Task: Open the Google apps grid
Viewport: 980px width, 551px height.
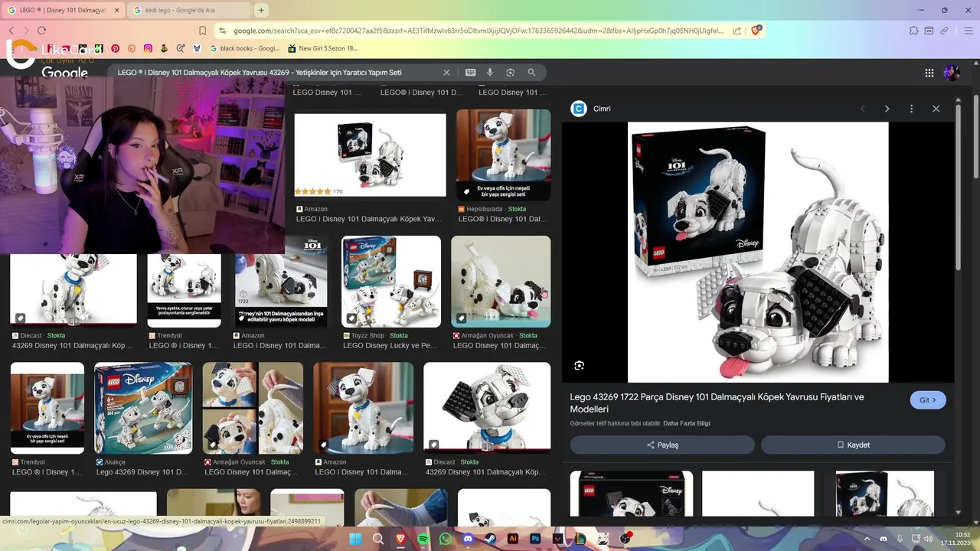Action: point(929,73)
